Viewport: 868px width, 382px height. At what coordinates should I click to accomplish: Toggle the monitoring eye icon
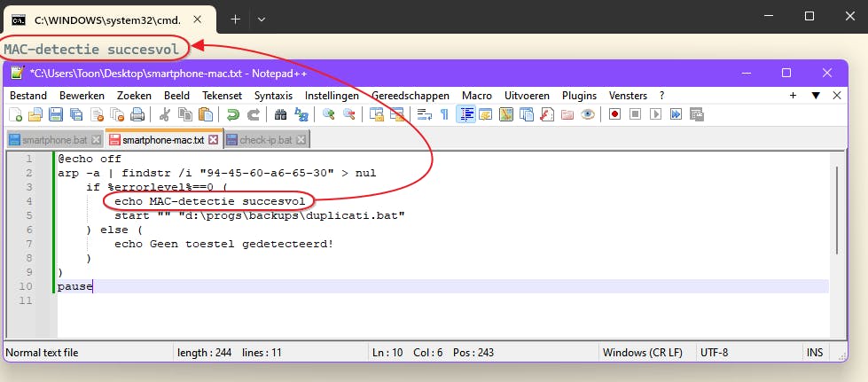point(588,114)
